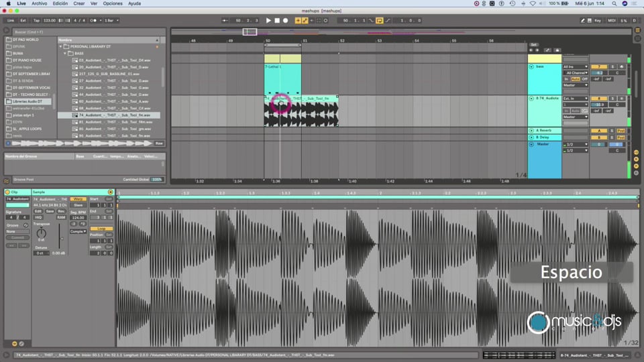Start playback with the Play button
The height and width of the screenshot is (362, 644).
click(x=268, y=20)
